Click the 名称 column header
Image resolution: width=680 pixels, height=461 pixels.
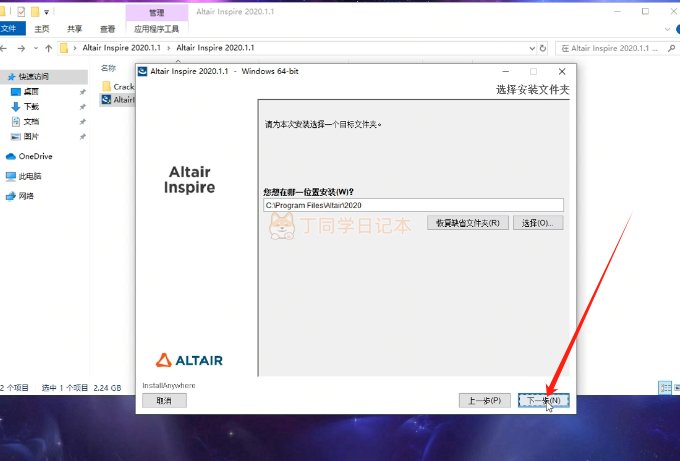tap(108, 68)
